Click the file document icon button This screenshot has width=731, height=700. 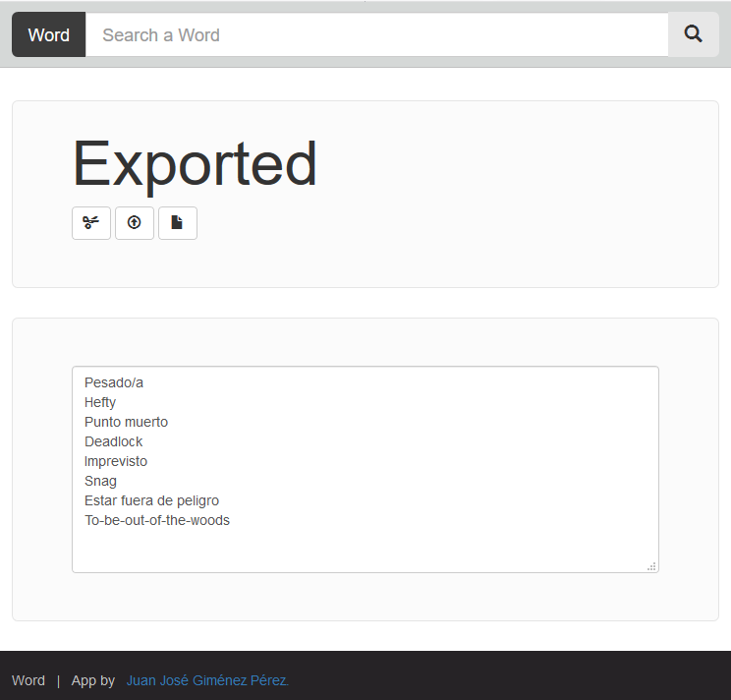[178, 223]
